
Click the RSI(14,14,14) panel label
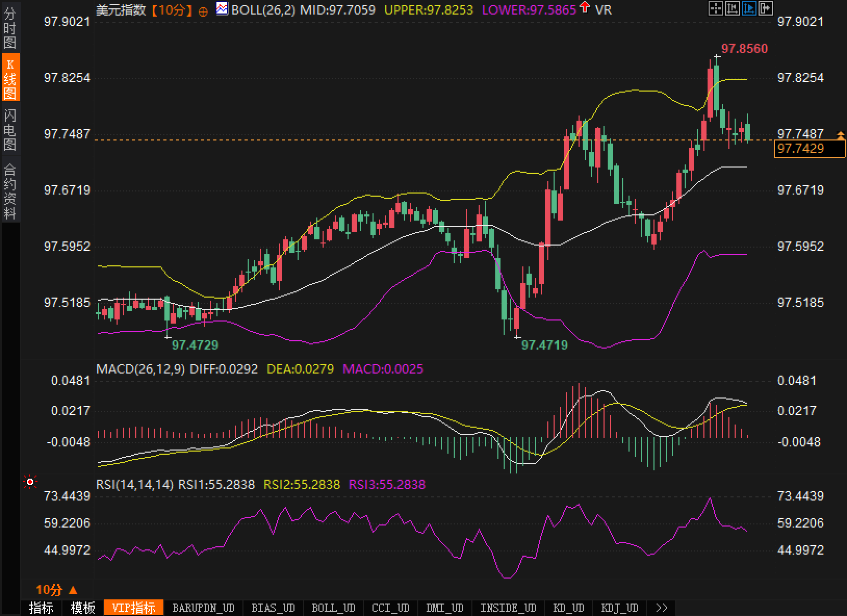[x=135, y=485]
